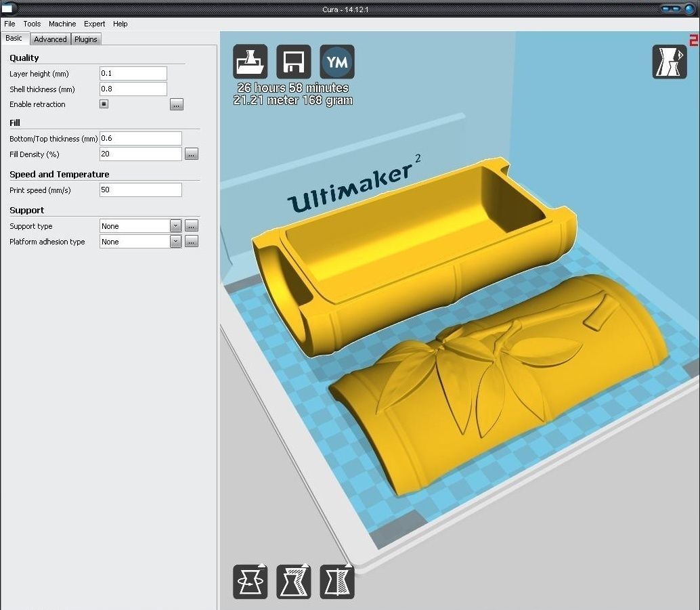Screen dimensions: 700x610
Task: Switch to the Advanced tab
Action: click(51, 39)
